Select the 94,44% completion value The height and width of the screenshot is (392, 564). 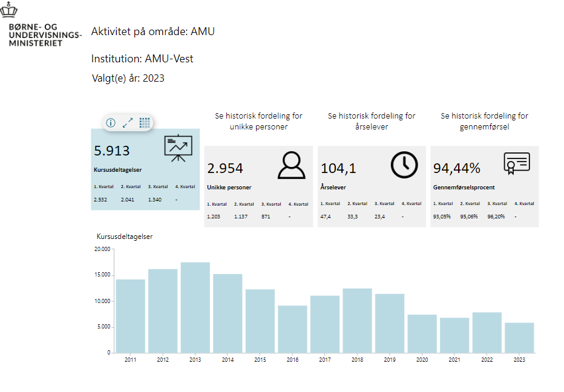click(457, 168)
